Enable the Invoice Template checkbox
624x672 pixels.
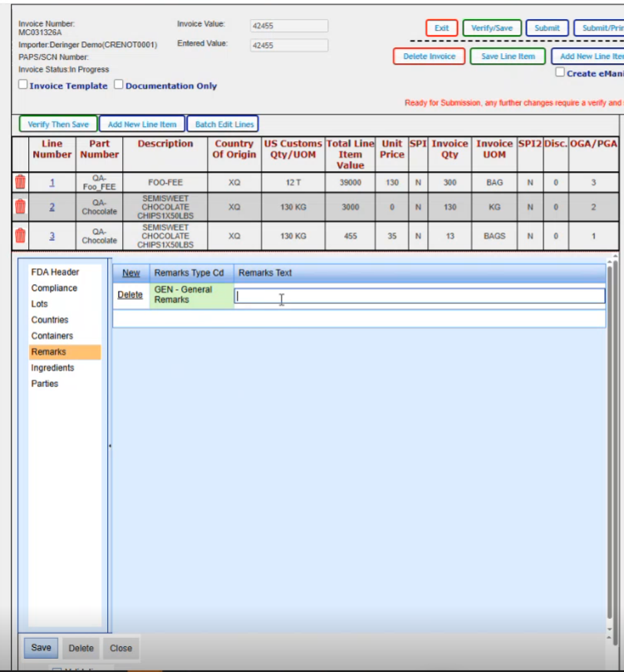coord(22,85)
